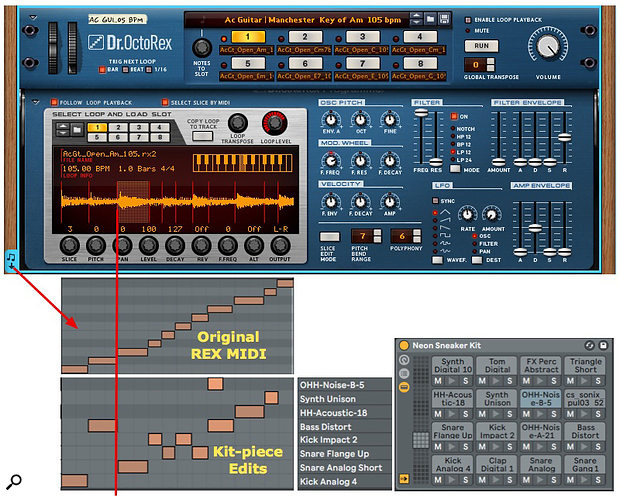
Task: Save the Neon Sneaker Kit preset
Action: coord(603,345)
